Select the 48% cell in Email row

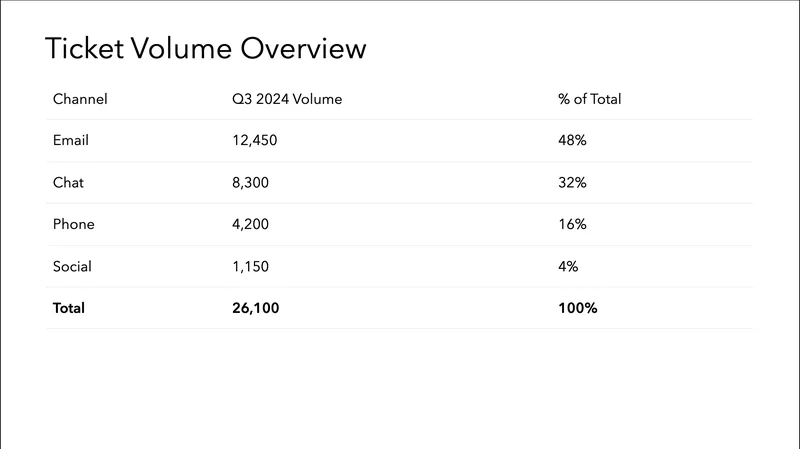(x=572, y=141)
